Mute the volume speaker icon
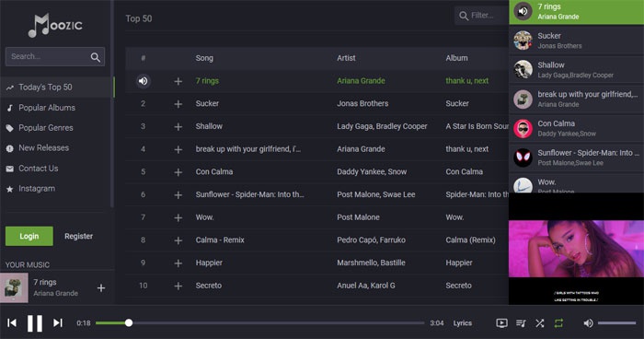 coord(588,323)
